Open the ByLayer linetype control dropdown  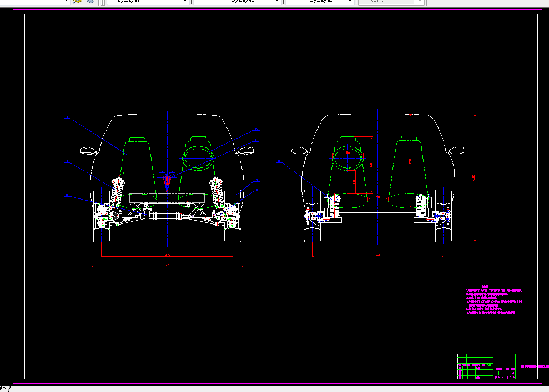click(236, 2)
